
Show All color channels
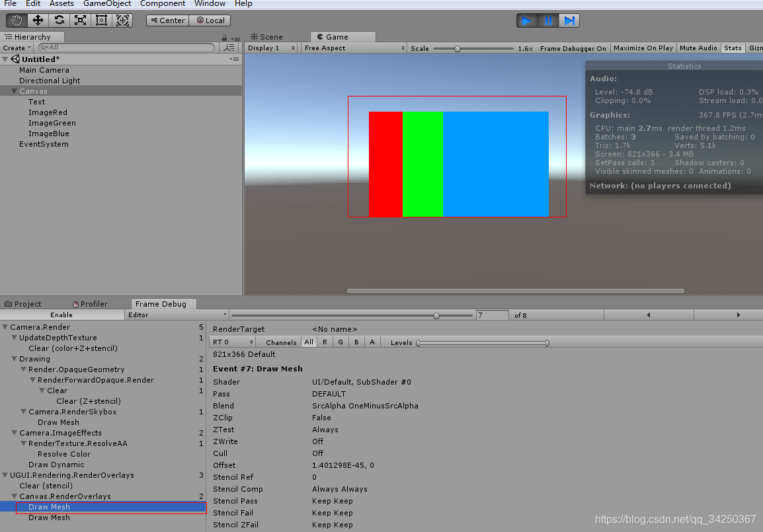[x=309, y=342]
